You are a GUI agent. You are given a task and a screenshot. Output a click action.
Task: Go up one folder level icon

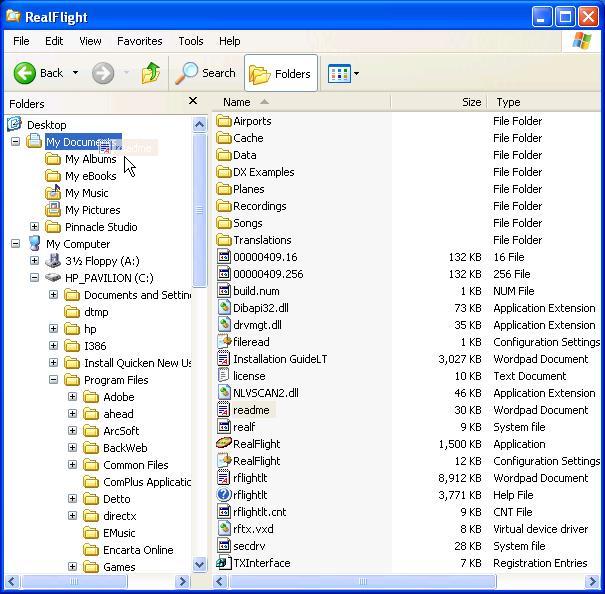tap(150, 73)
